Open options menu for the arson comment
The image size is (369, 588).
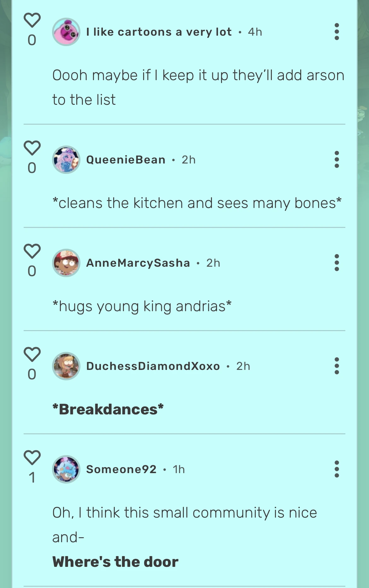336,32
